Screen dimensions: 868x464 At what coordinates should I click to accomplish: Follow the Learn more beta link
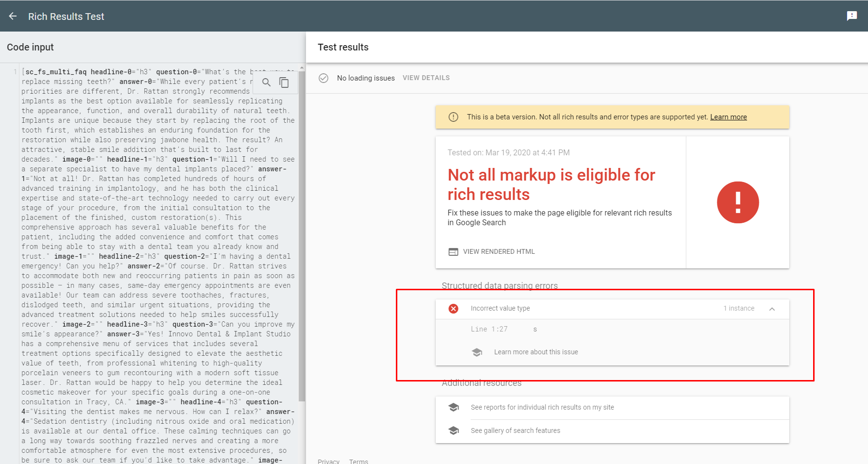pos(729,117)
